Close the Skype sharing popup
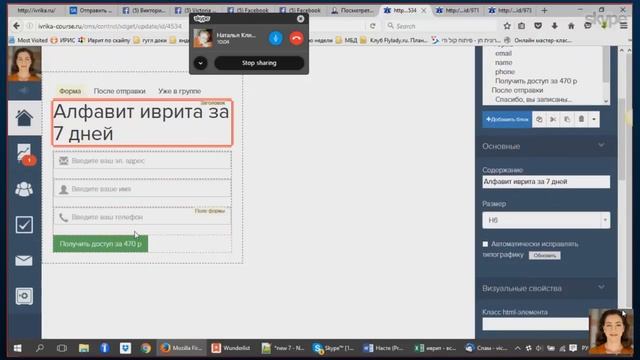Viewport: 640px width, 360px height. point(300,19)
